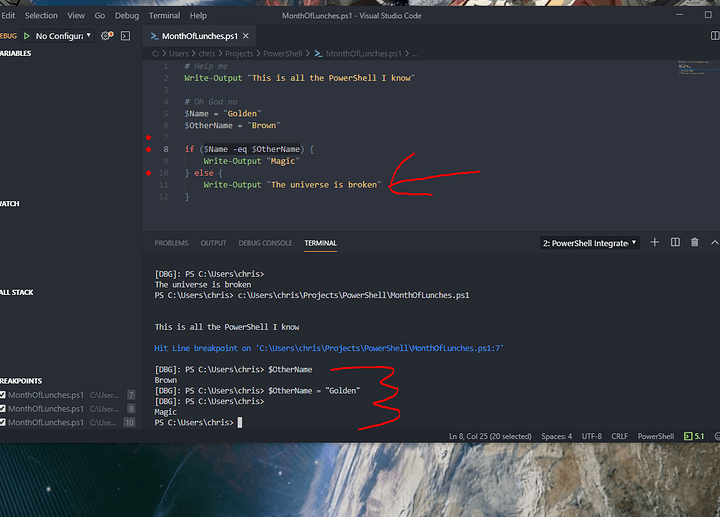Uncheck the line 7 breakpoint checkbox

[x=3, y=395]
